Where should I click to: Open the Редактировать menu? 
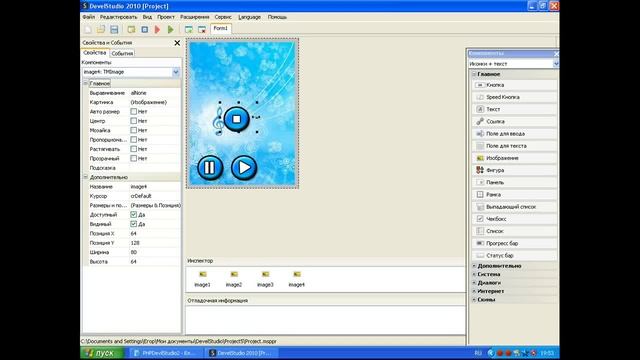pos(118,17)
